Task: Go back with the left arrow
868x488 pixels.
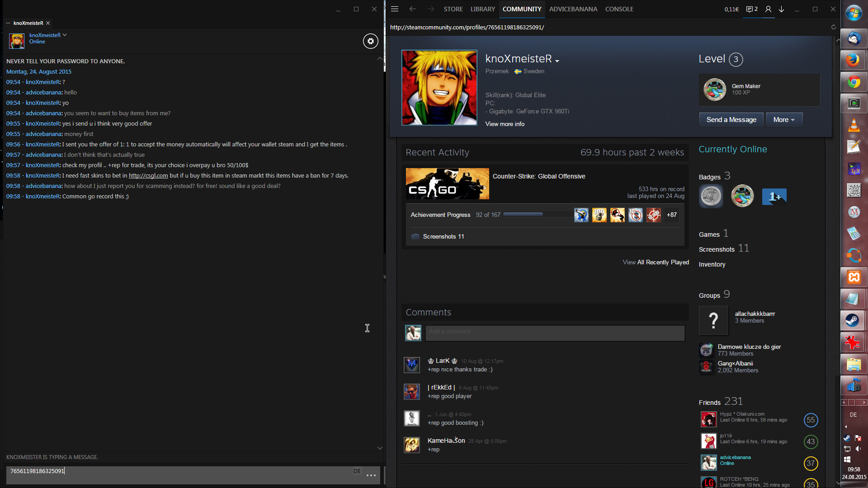Action: coord(412,9)
